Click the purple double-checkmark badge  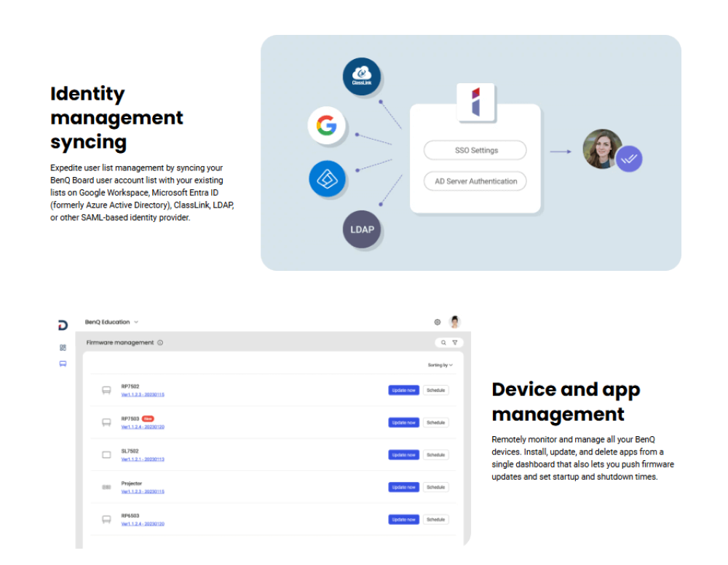pyautogui.click(x=628, y=159)
